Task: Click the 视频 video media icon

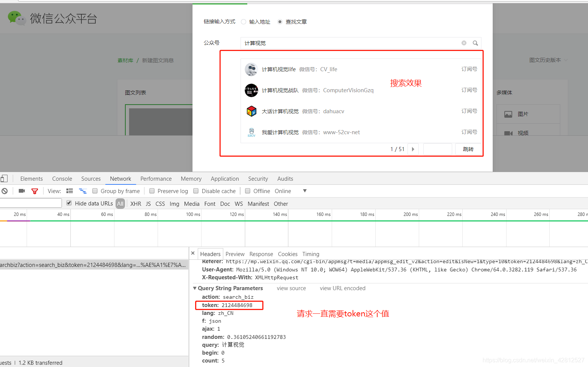Action: [x=508, y=133]
